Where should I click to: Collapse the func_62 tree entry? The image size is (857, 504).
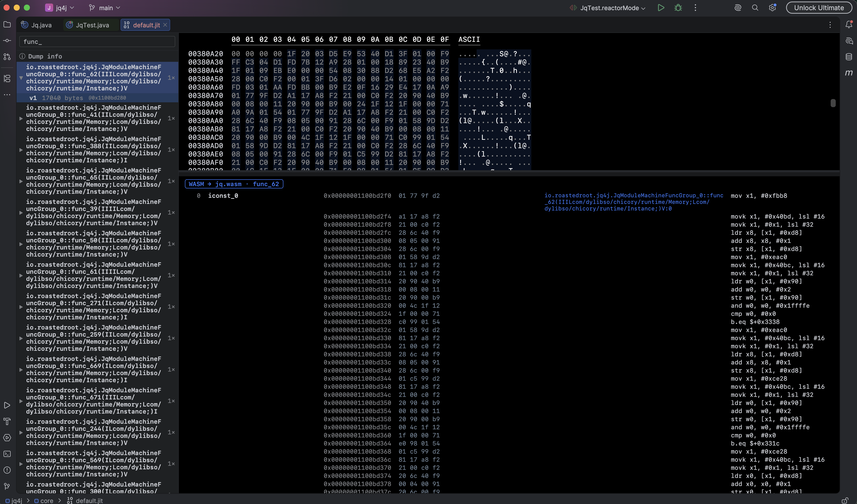(21, 78)
